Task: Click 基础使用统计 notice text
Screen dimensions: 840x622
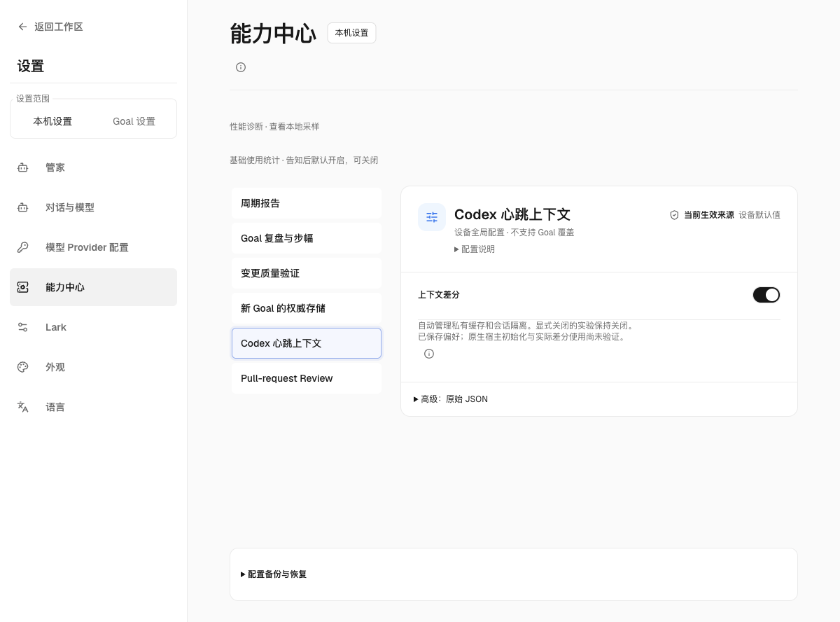Action: click(x=304, y=160)
